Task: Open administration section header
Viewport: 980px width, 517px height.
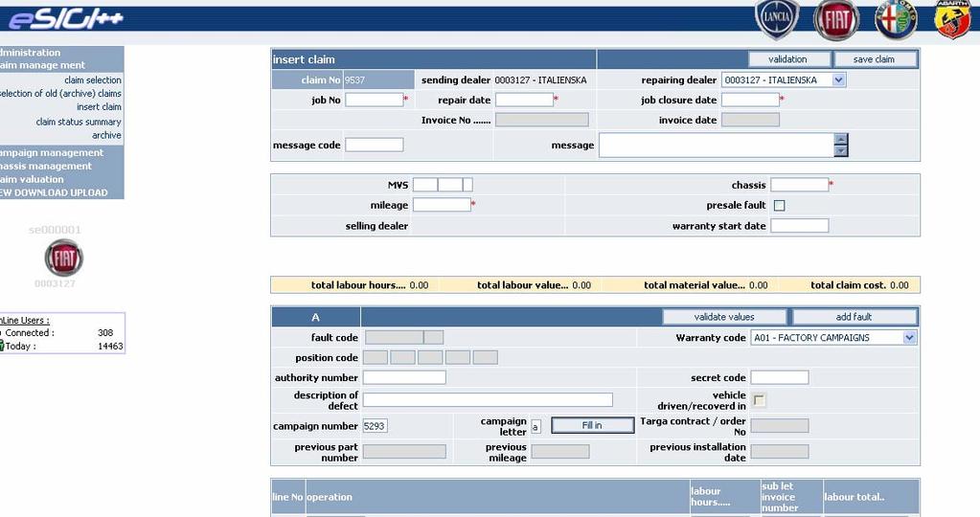Action: pos(30,53)
